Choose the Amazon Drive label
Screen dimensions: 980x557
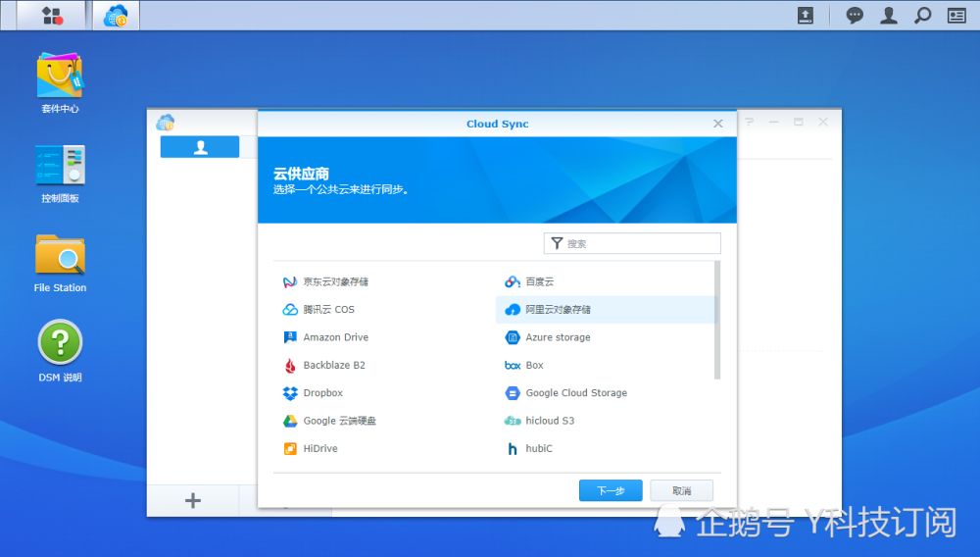coord(335,337)
